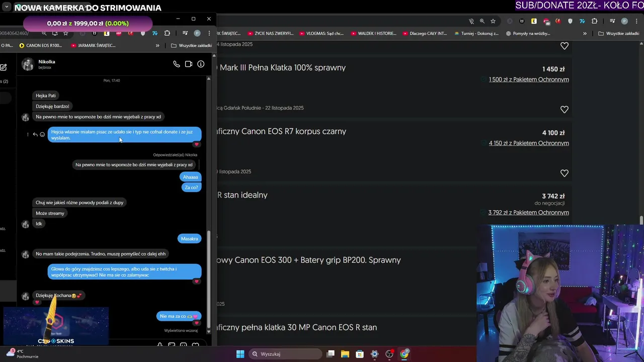644x362 pixels.
Task: Click the listings page scrollbar thumb
Action: coord(641,220)
